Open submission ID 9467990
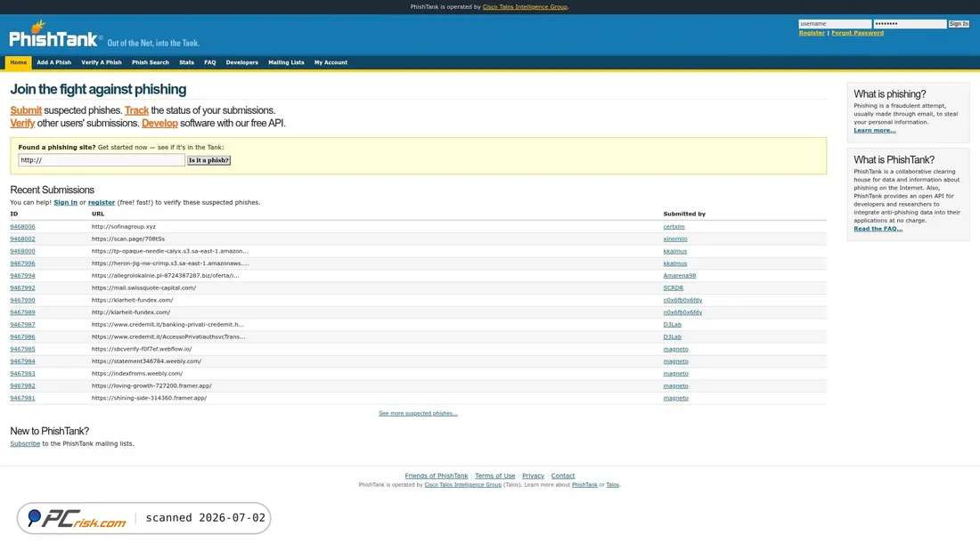 22,300
